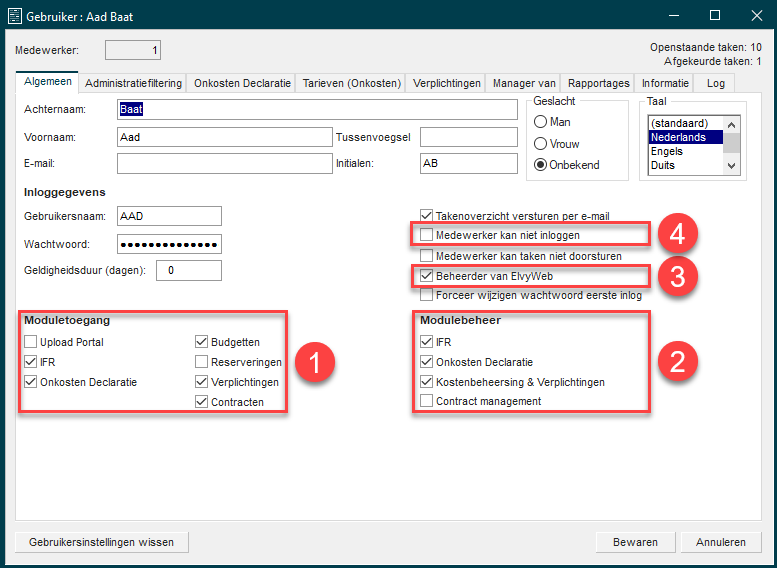Click the E-mail input field

(223, 164)
